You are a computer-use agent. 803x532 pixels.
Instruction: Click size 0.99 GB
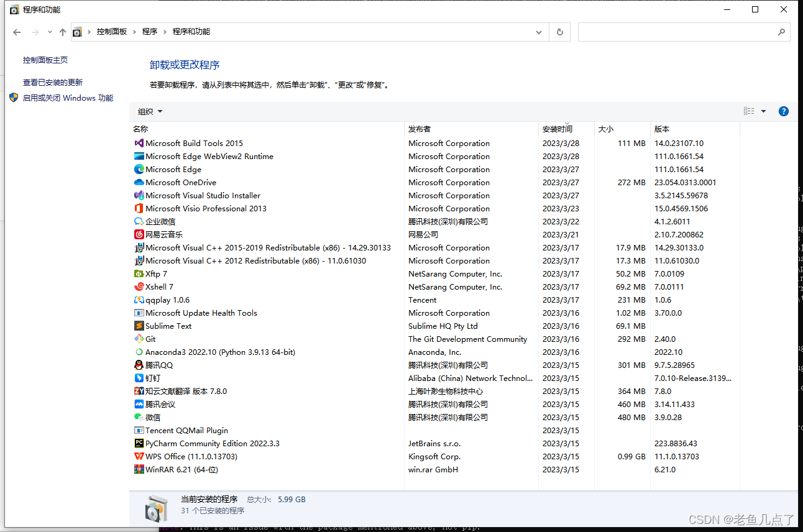631,456
